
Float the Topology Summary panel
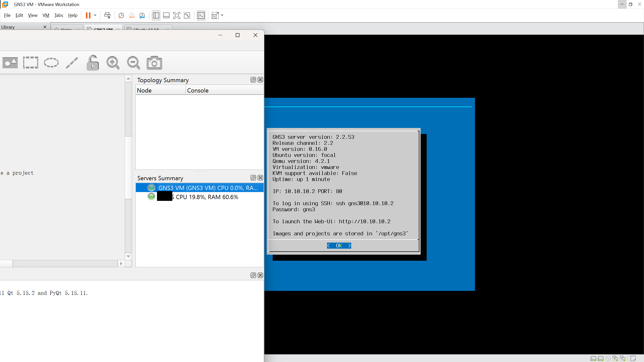pyautogui.click(x=253, y=80)
